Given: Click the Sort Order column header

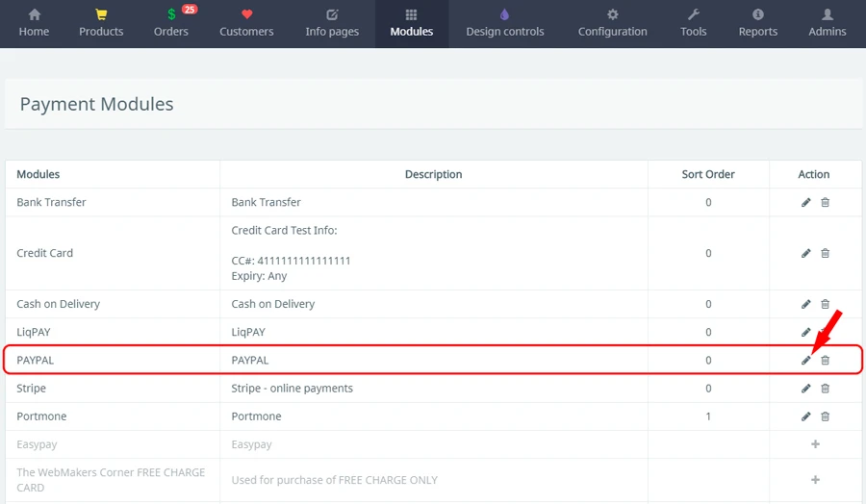Looking at the screenshot, I should coord(707,174).
